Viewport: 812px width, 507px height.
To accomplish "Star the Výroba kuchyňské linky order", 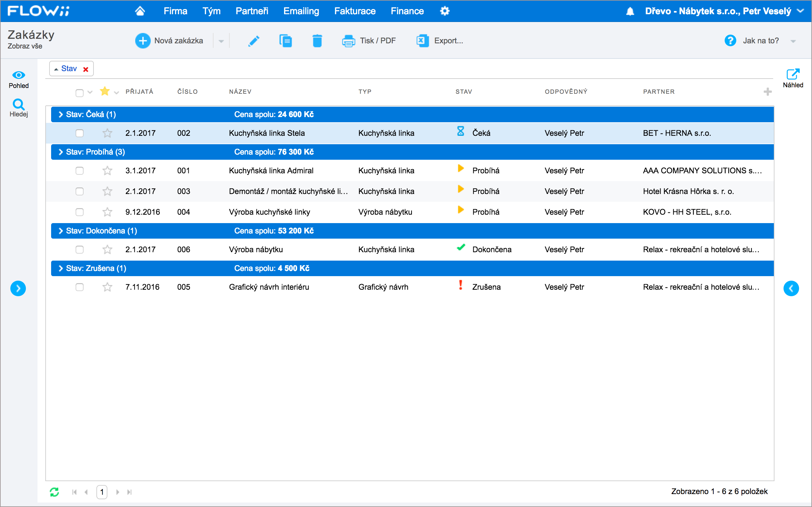I will tap(107, 212).
